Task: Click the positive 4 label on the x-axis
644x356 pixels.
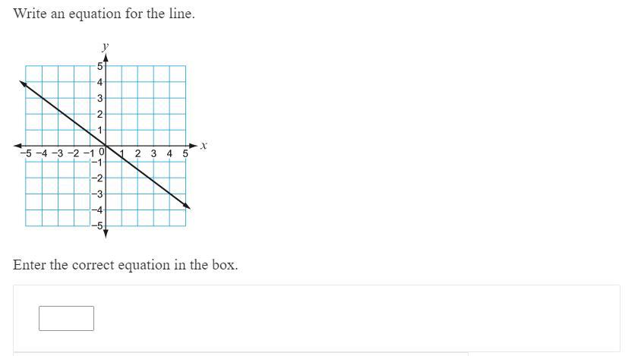Action: click(x=169, y=153)
